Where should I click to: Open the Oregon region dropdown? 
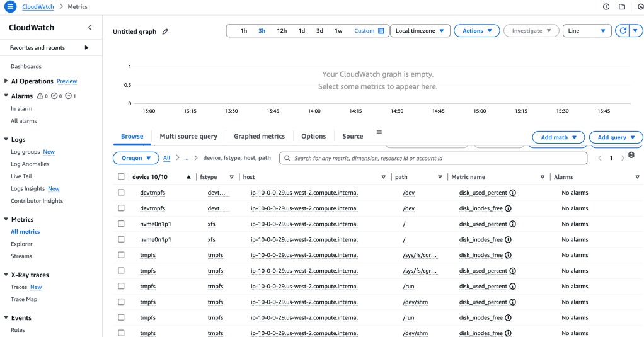pyautogui.click(x=135, y=158)
